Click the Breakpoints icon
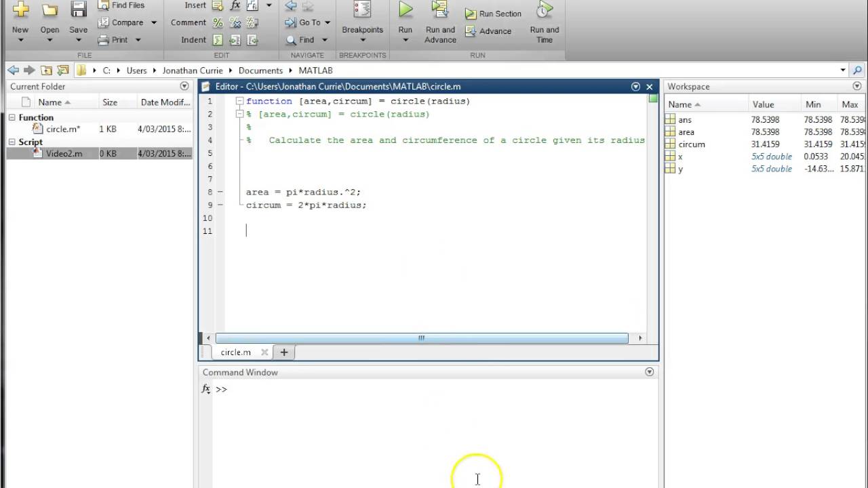 [x=363, y=9]
